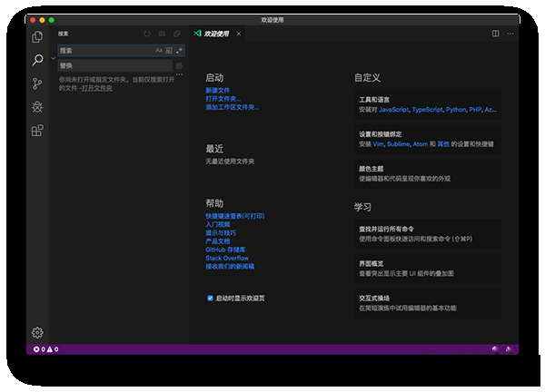Select the 欢迎使用 tab
The width and height of the screenshot is (545, 392).
(x=216, y=34)
